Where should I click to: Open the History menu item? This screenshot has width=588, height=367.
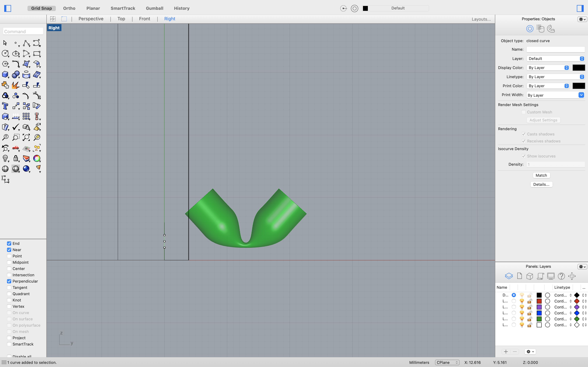coord(182,8)
